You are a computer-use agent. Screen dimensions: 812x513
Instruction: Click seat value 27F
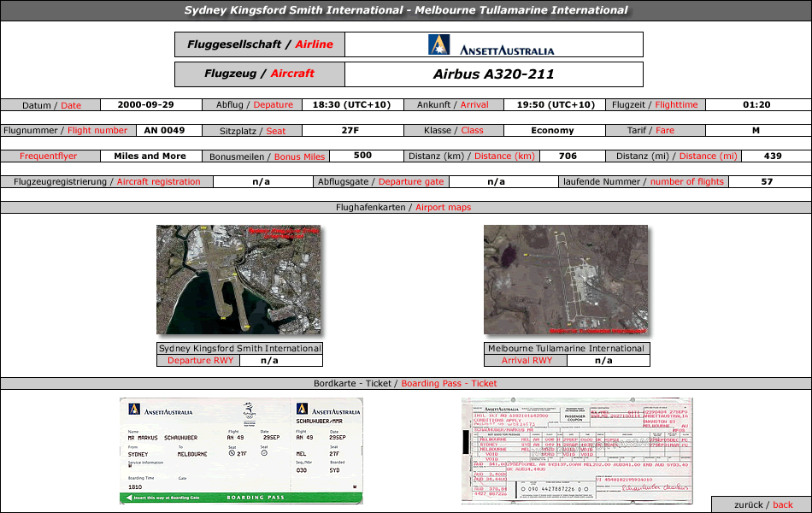[x=350, y=130]
